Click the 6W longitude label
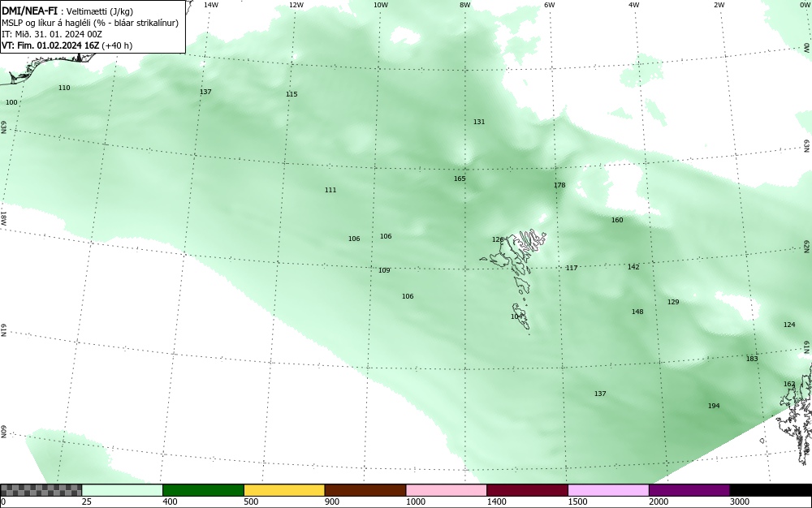 click(x=550, y=5)
